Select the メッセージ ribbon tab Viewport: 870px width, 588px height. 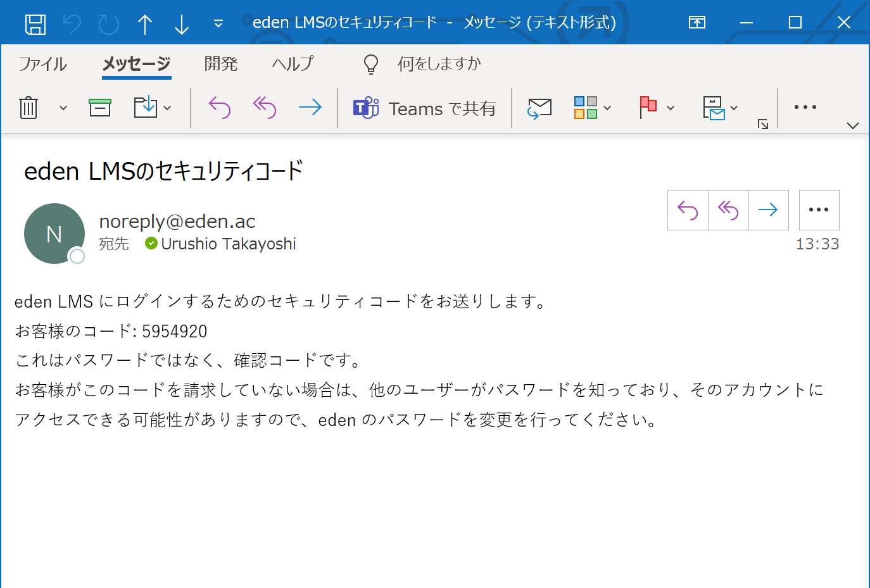136,64
